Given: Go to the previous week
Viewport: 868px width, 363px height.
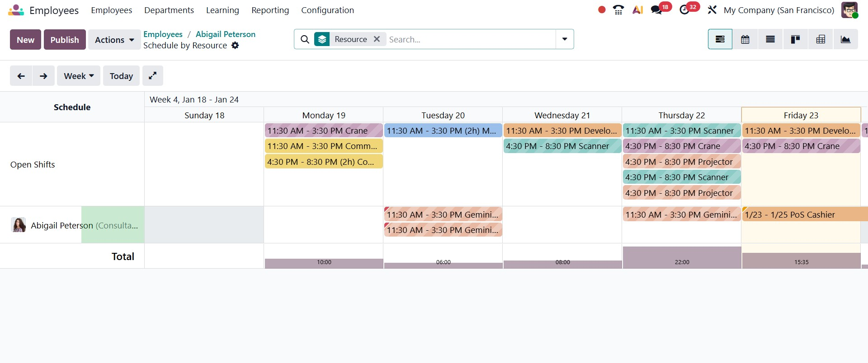Looking at the screenshot, I should tap(21, 76).
